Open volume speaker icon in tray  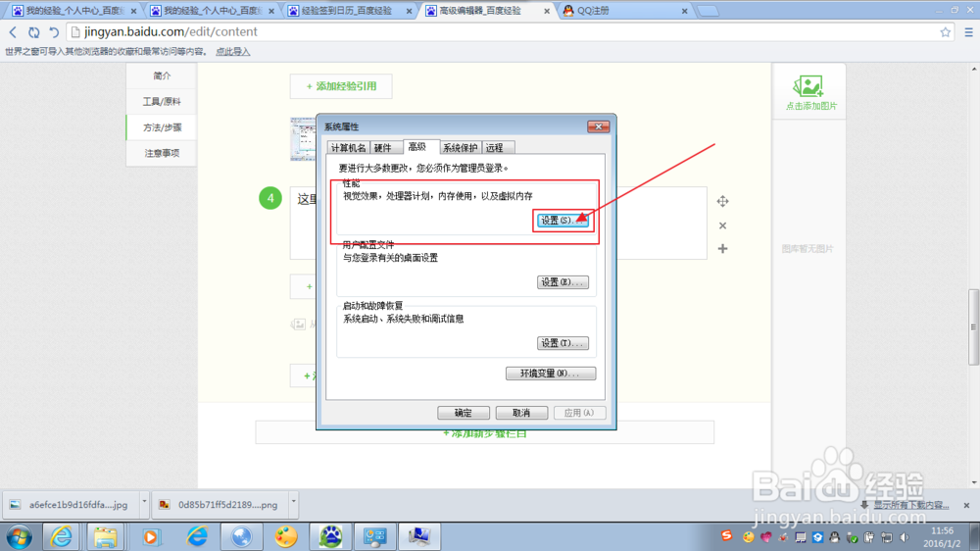(x=904, y=537)
